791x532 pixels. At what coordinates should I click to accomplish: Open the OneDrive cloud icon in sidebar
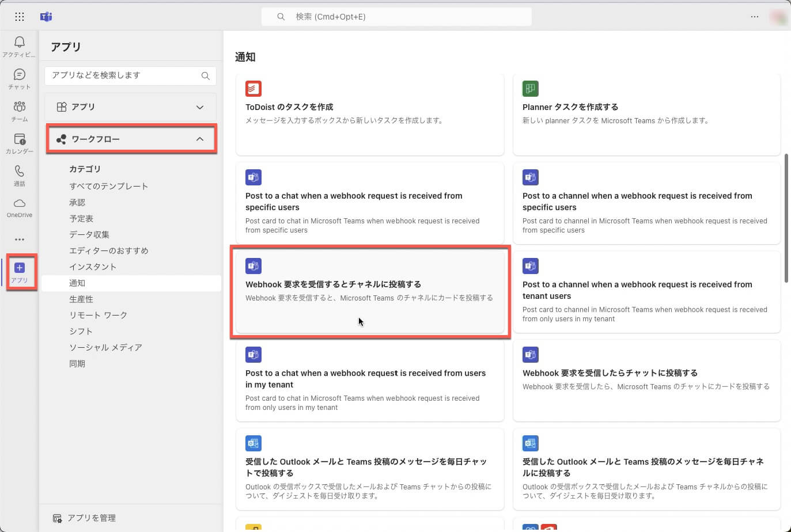(x=20, y=203)
